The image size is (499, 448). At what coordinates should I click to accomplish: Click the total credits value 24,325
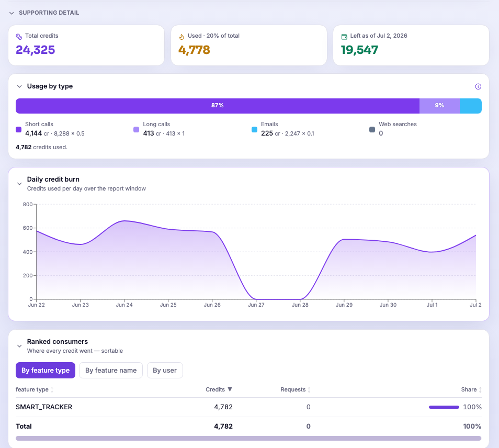(36, 50)
